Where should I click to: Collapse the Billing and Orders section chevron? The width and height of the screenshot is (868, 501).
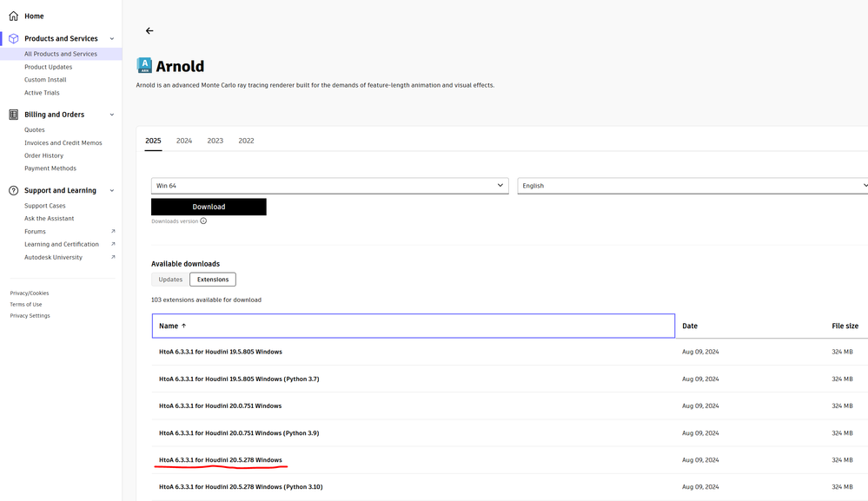[x=112, y=115]
